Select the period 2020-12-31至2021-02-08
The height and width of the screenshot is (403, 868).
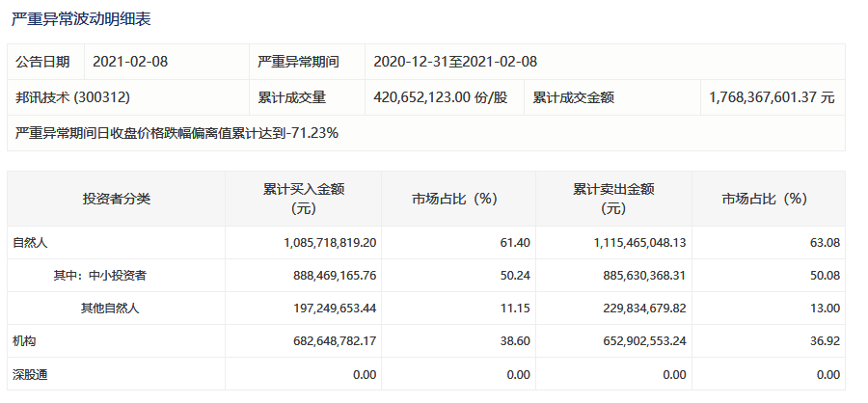point(455,62)
